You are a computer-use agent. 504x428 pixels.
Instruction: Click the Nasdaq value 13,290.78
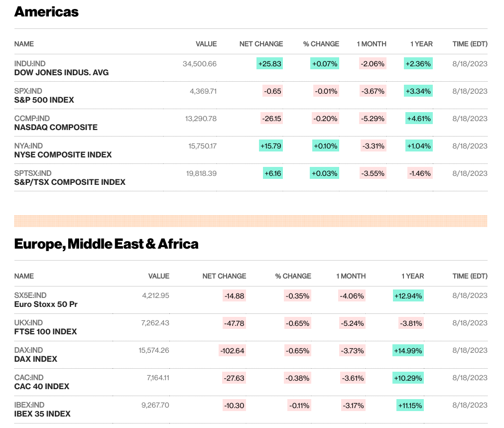(x=201, y=118)
